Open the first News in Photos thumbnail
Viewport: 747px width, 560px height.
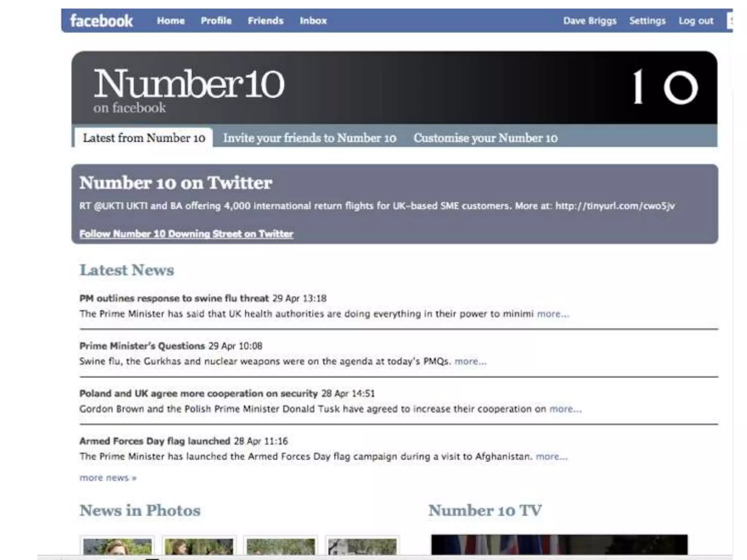click(x=117, y=547)
